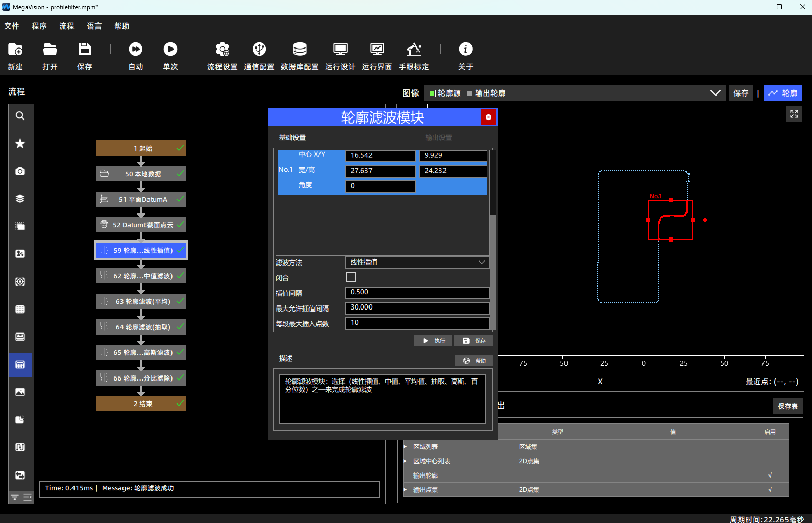Click the swap arrows sidebar icon
This screenshot has width=812, height=523.
click(x=20, y=475)
